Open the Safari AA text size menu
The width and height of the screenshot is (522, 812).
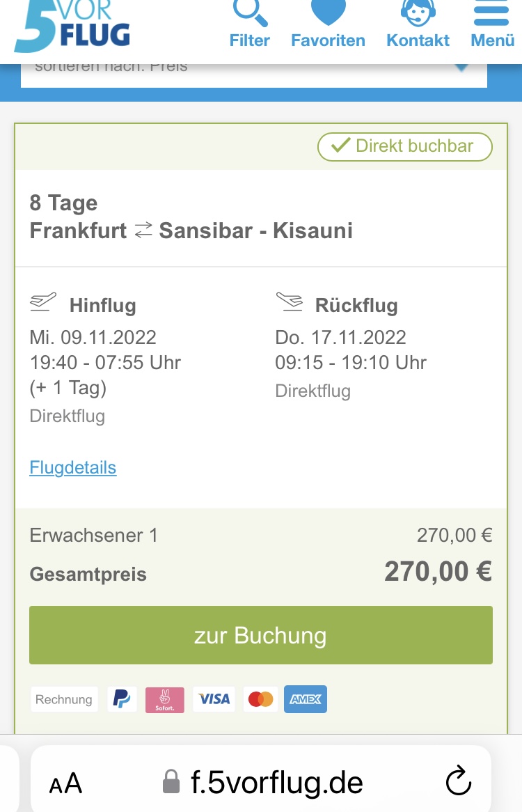point(65,783)
